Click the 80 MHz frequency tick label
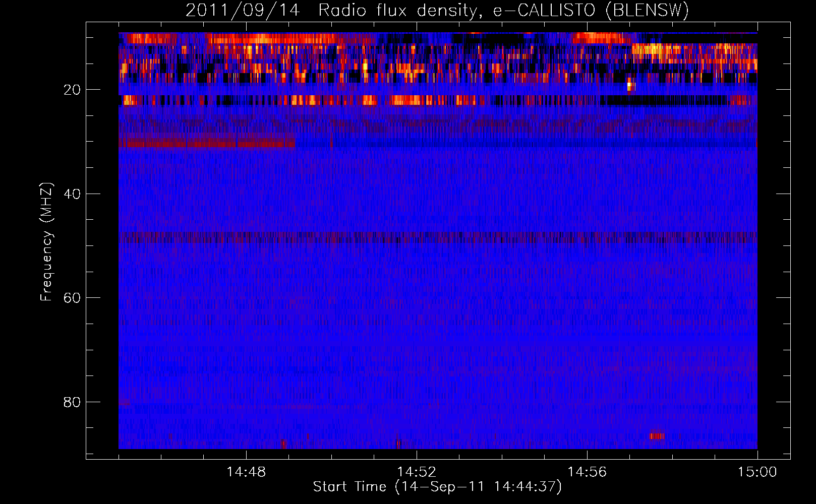 coord(73,402)
